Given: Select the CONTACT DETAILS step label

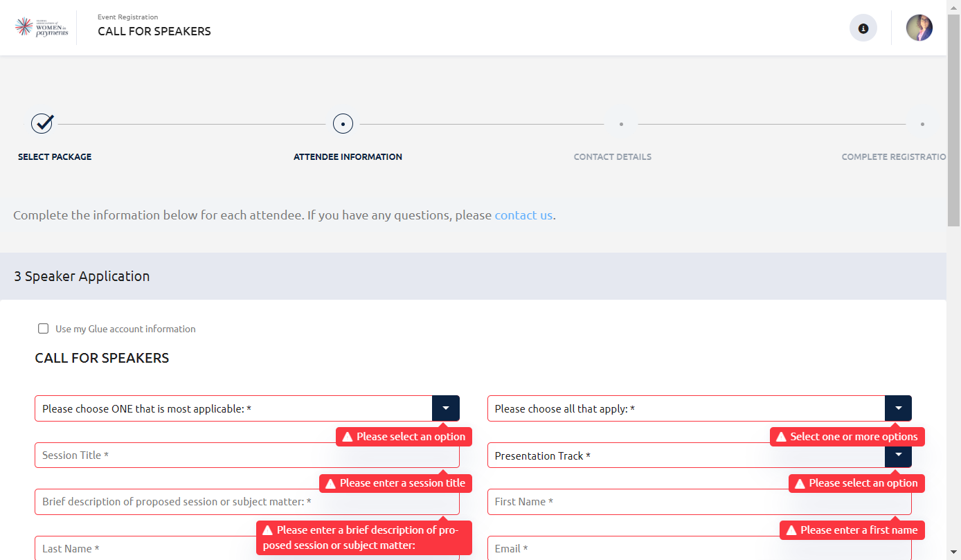Looking at the screenshot, I should point(613,157).
